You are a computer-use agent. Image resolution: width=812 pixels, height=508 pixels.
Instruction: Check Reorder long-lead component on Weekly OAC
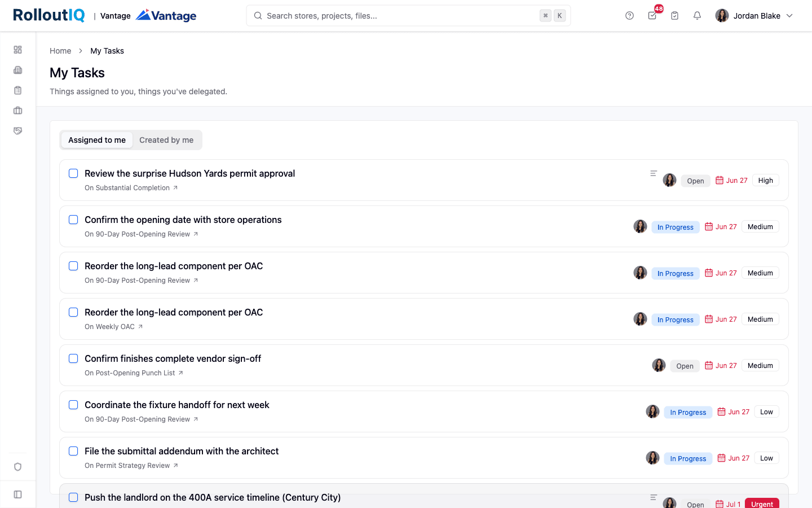click(73, 312)
